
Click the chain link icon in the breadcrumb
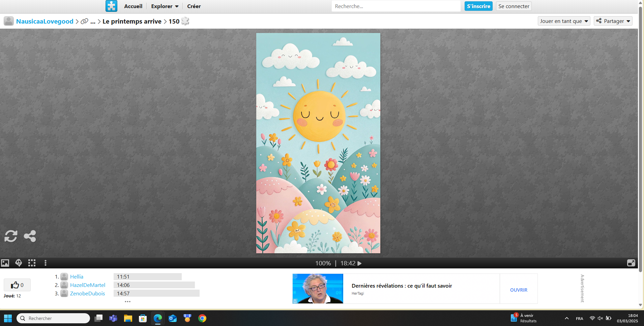coord(84,21)
